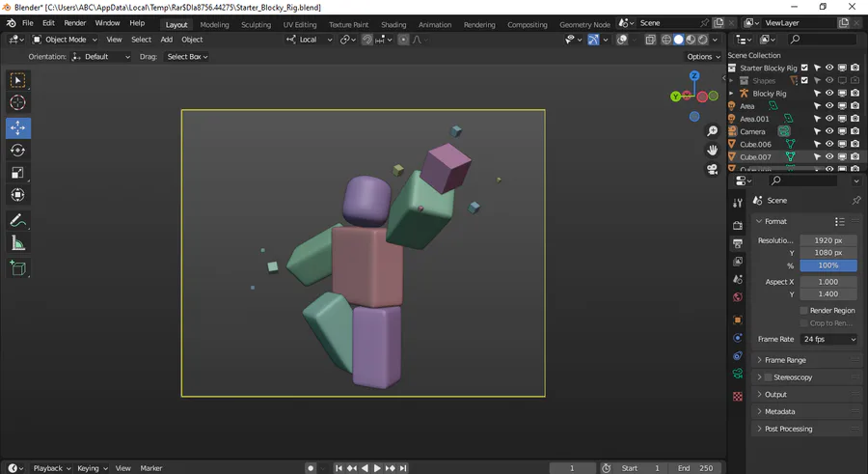Open the Object Mode dropdown
Viewport: 868px width, 474px height.
pyautogui.click(x=65, y=40)
